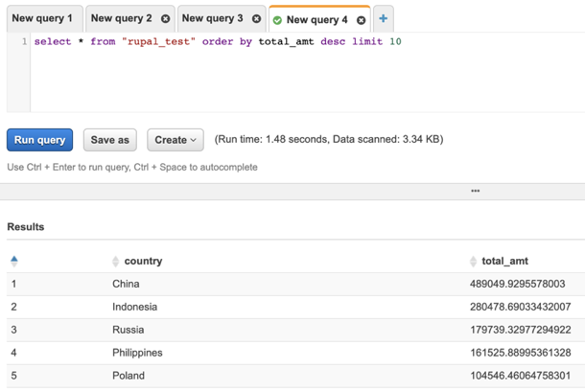Sort by total_amt column arrows
The image size is (585, 392).
pyautogui.click(x=473, y=261)
